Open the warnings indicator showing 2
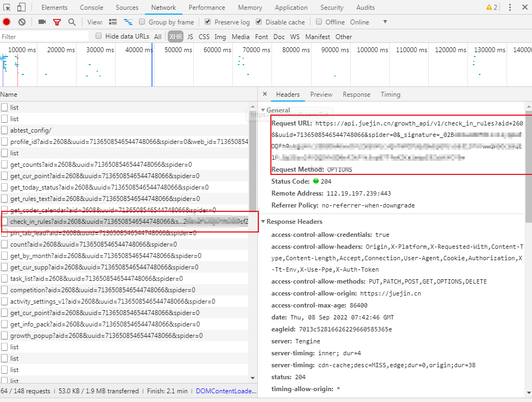The image size is (532, 402). point(492,7)
